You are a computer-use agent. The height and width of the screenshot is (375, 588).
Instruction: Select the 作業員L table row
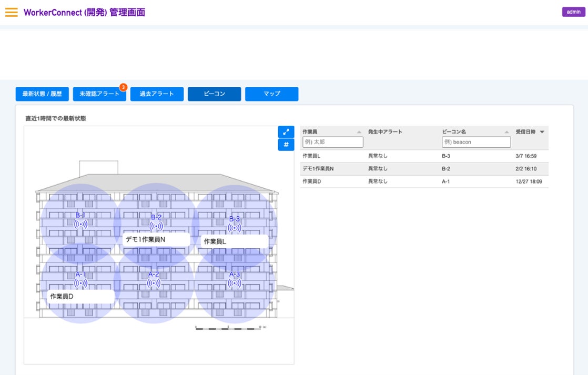pos(424,156)
